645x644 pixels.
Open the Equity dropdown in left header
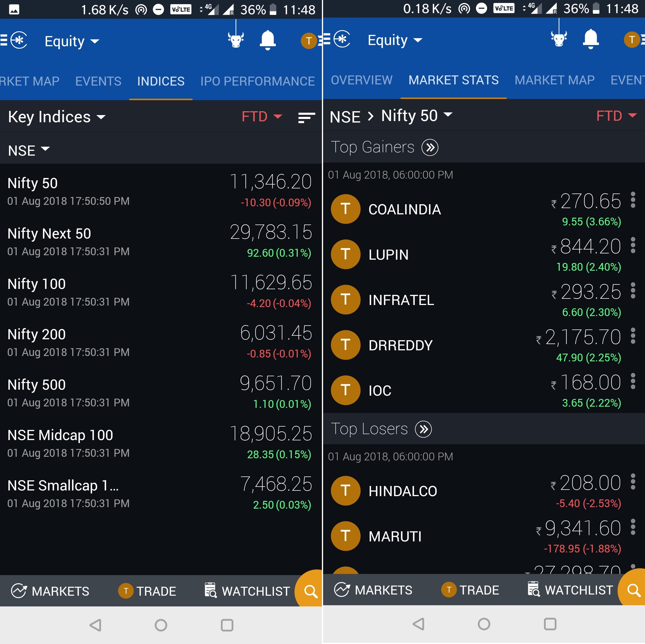click(72, 41)
